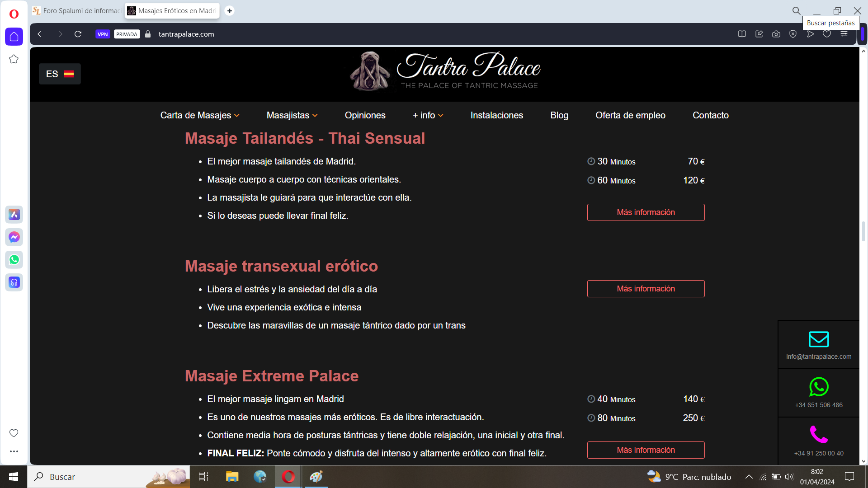
Task: Reload the tantrapalace.com page
Action: pyautogui.click(x=78, y=34)
